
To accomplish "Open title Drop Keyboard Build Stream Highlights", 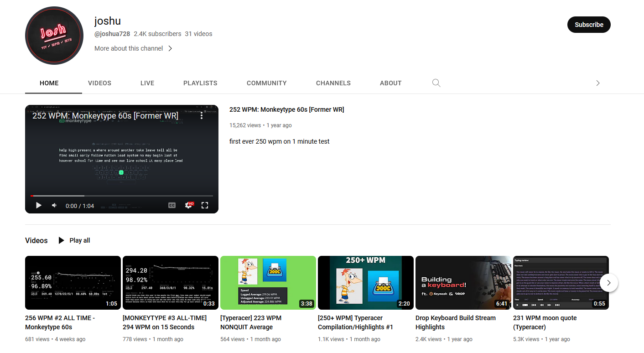I will tap(456, 322).
